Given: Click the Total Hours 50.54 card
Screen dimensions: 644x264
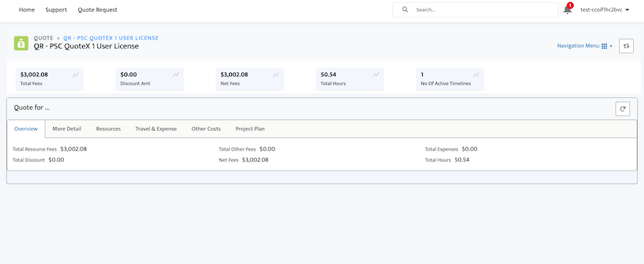Looking at the screenshot, I should 350,79.
